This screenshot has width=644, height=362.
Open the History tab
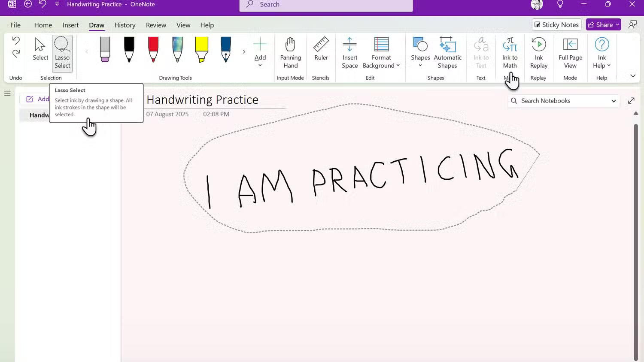pos(125,25)
